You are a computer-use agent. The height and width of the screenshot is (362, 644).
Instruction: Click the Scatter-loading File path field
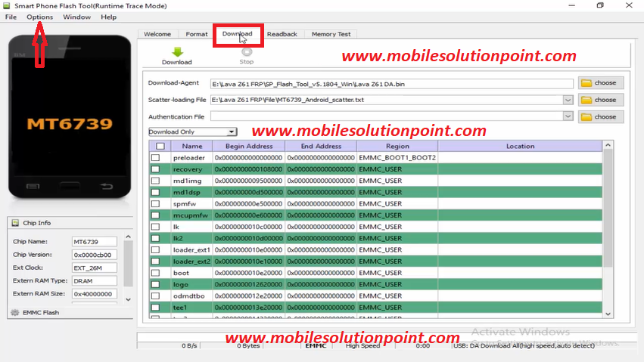coord(387,100)
